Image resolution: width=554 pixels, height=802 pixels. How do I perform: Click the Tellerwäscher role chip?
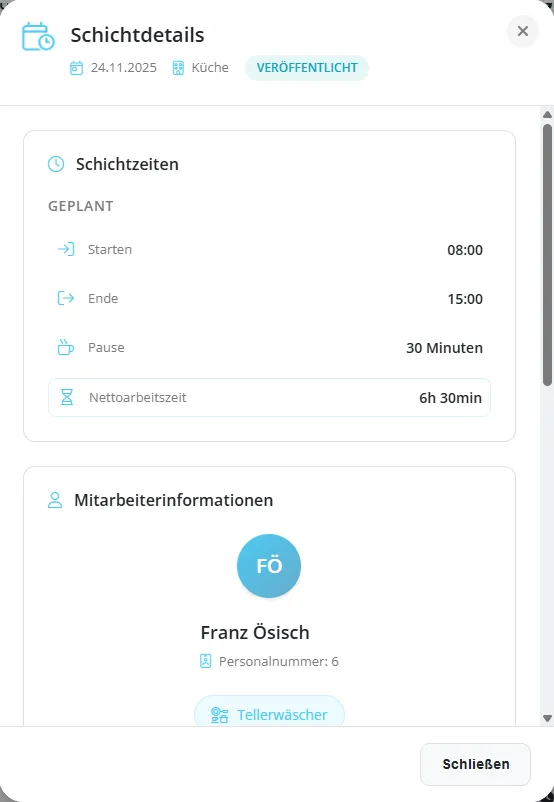click(269, 711)
